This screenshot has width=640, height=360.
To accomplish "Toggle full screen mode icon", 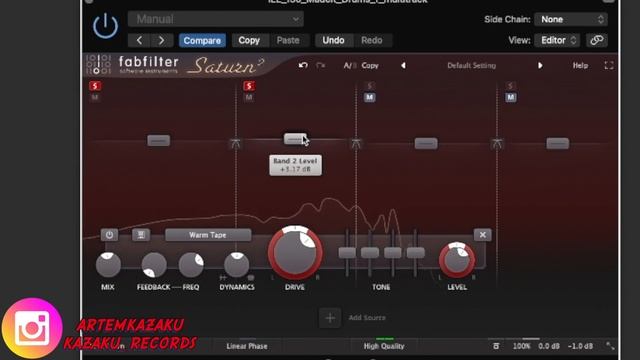I will tap(609, 65).
